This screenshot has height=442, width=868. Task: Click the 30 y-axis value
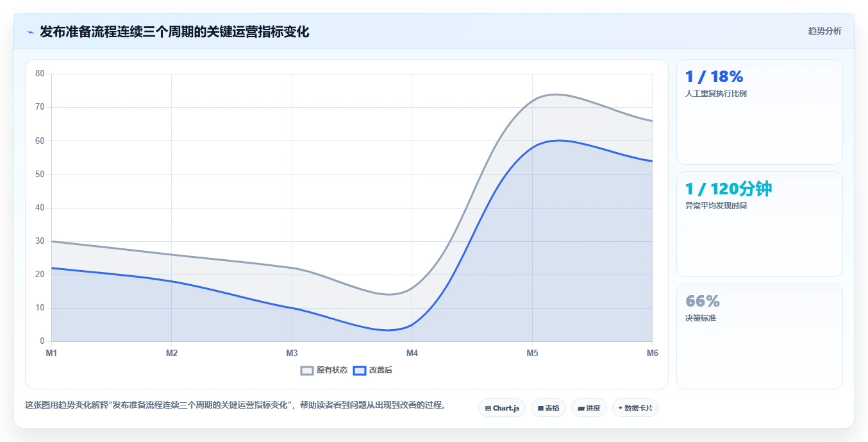[x=40, y=241]
